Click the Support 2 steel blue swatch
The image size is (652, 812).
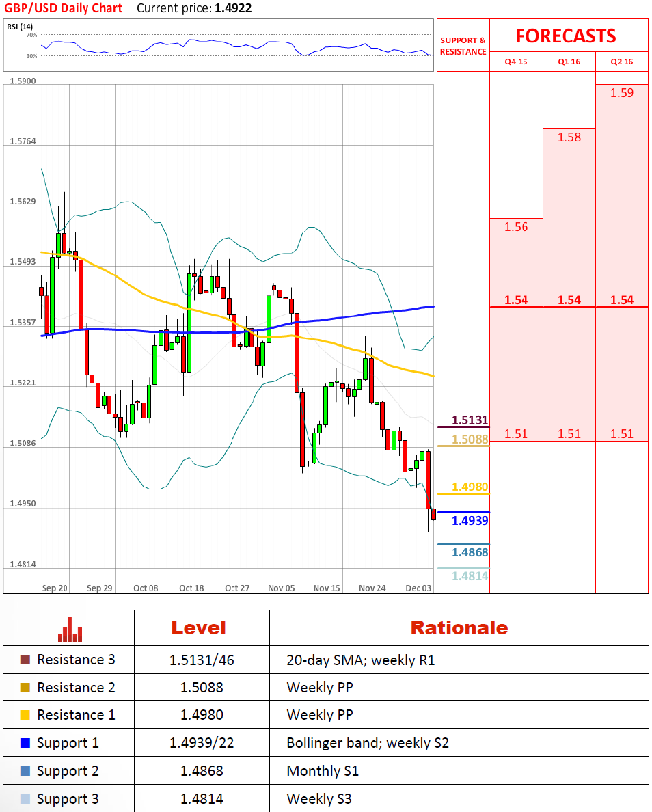25,771
